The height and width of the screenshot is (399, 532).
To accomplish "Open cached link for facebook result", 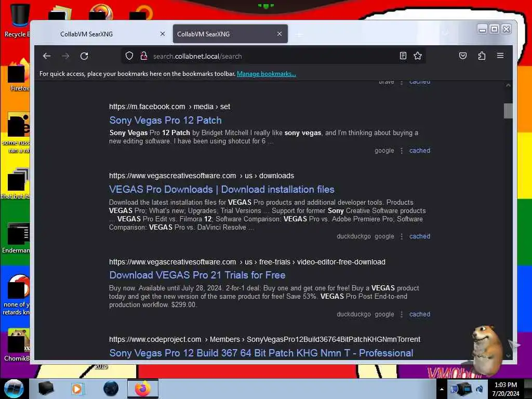I will pos(420,151).
